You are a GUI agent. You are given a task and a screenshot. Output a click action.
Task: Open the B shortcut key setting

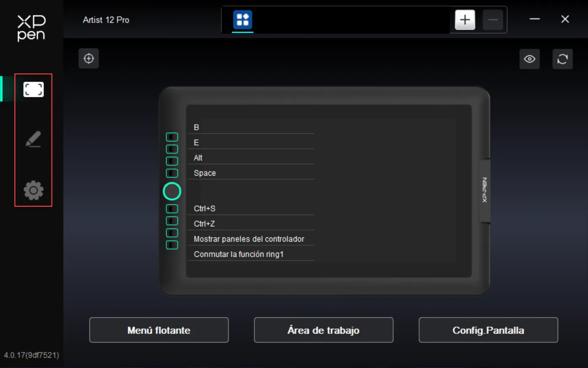[251, 127]
